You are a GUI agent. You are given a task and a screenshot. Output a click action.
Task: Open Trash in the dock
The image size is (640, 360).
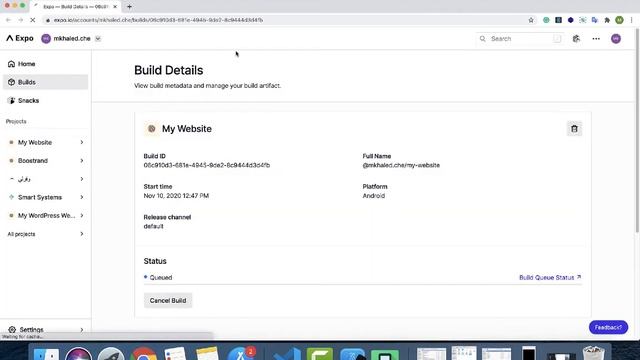[593, 353]
